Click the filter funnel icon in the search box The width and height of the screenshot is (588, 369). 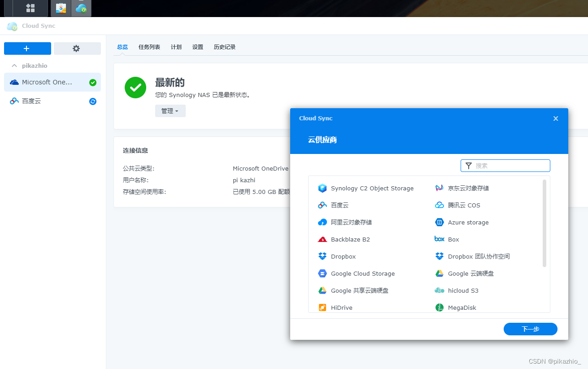[469, 166]
